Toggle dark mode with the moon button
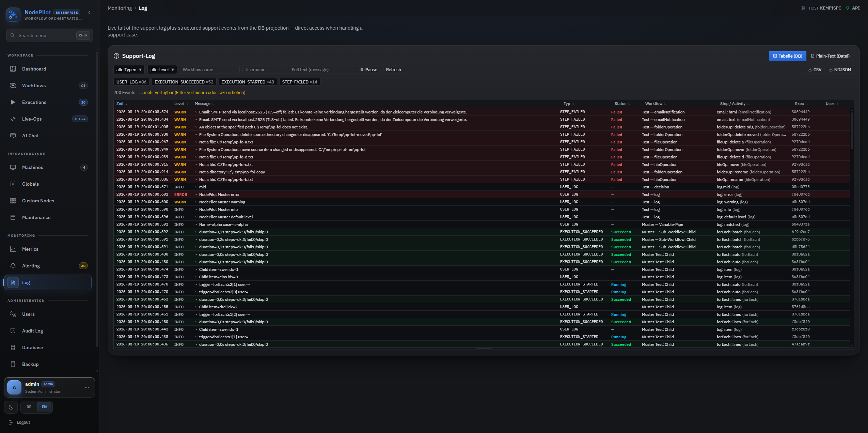This screenshot has height=433, width=868. [11, 407]
